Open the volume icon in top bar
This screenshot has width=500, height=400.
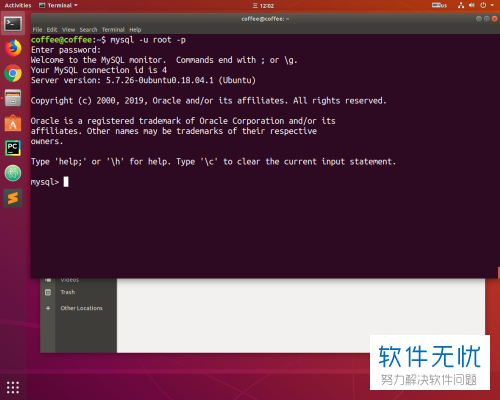click(x=472, y=5)
